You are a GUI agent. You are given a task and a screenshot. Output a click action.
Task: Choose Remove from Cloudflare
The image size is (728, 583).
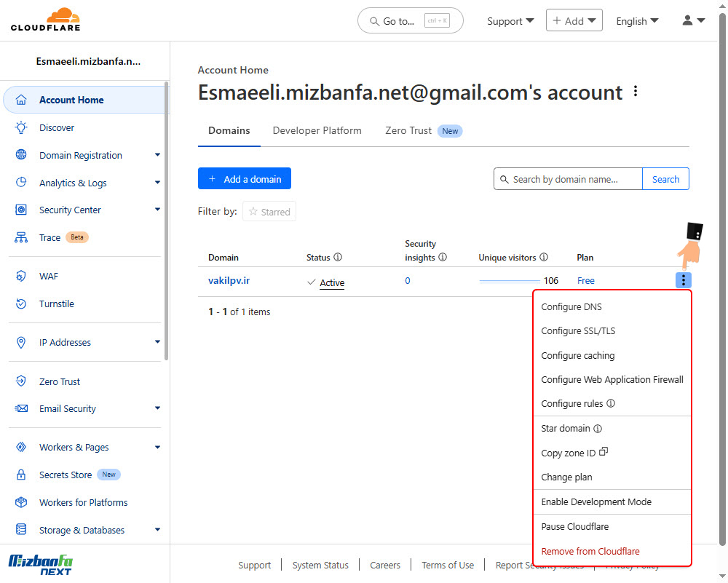pos(590,552)
